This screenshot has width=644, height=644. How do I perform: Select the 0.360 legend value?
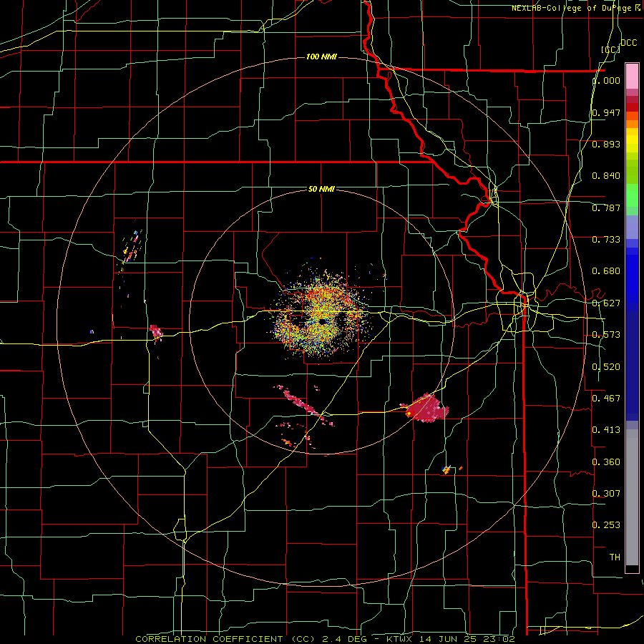[606, 462]
